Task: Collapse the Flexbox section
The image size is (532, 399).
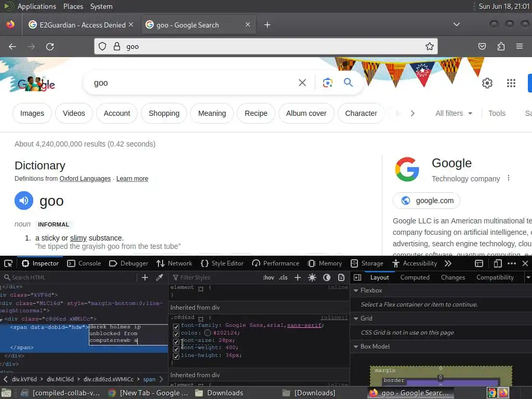Action: click(x=356, y=290)
